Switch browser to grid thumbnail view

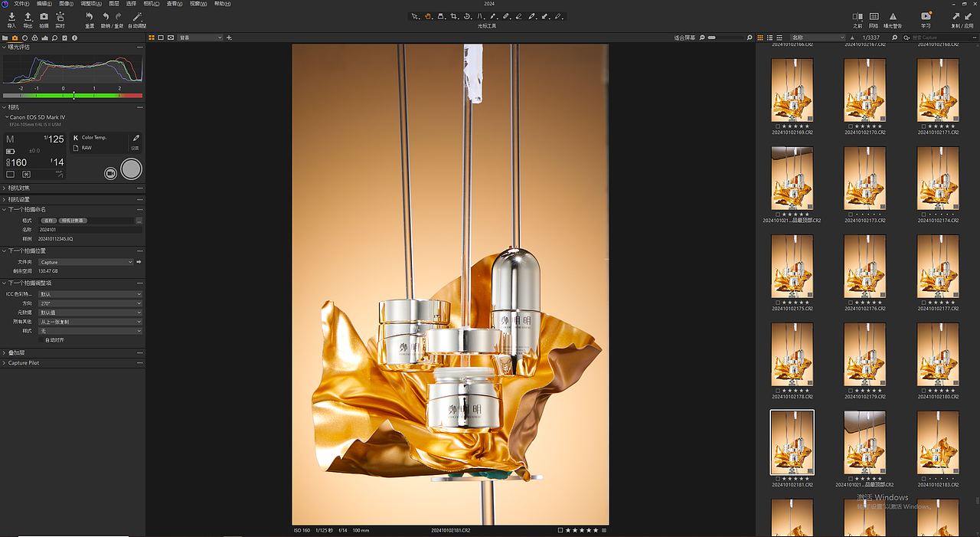pos(760,38)
